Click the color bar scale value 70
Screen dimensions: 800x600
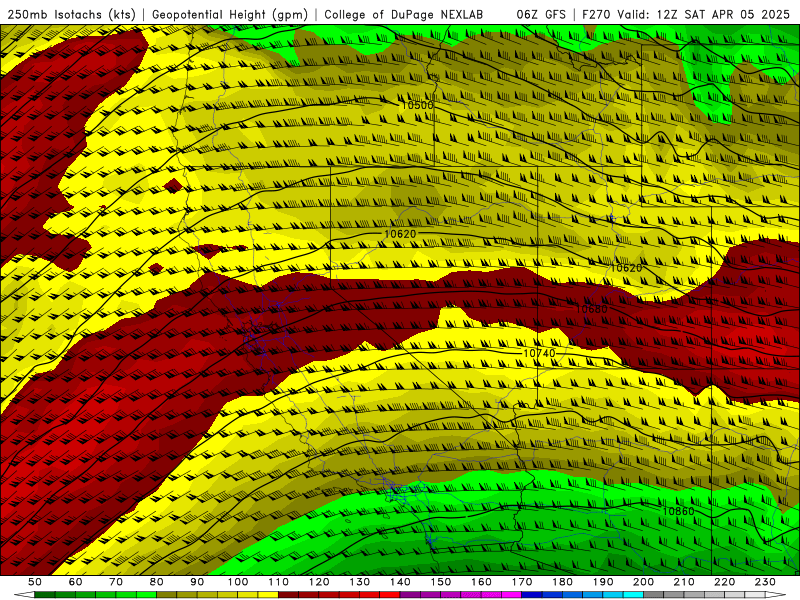(x=116, y=582)
